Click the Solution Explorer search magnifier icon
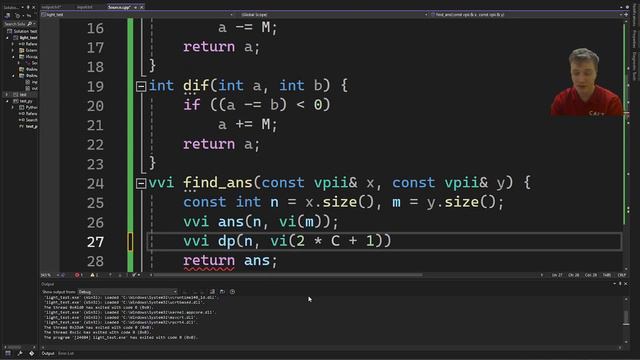 click(x=29, y=24)
